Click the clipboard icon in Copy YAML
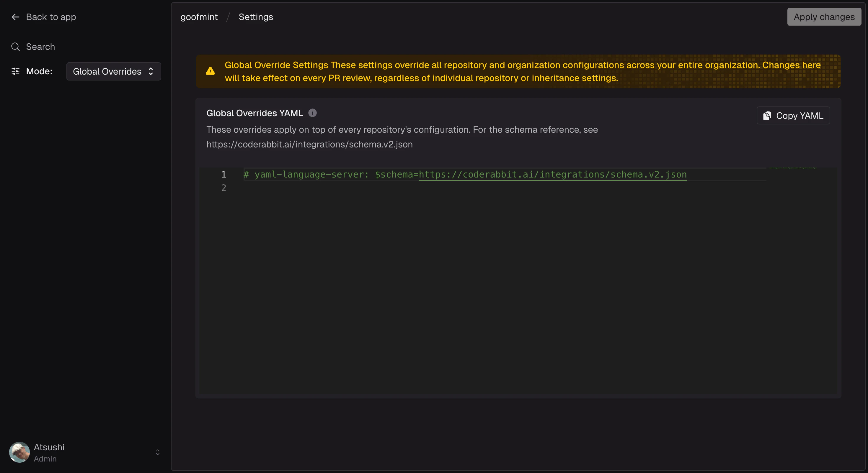Viewport: 868px width, 473px height. pyautogui.click(x=767, y=116)
